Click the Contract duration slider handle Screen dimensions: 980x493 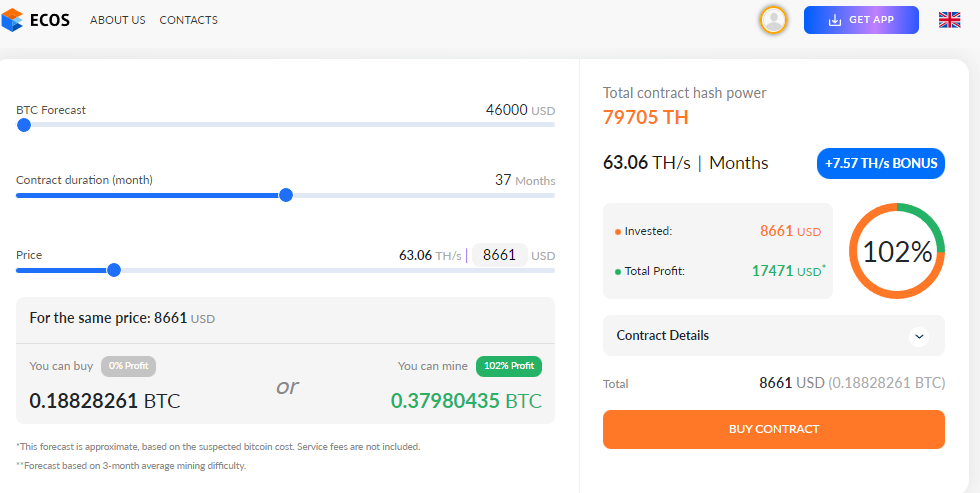pyautogui.click(x=286, y=195)
